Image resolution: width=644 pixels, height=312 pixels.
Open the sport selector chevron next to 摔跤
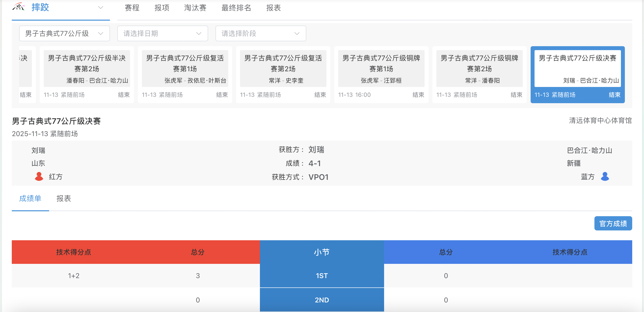point(100,8)
